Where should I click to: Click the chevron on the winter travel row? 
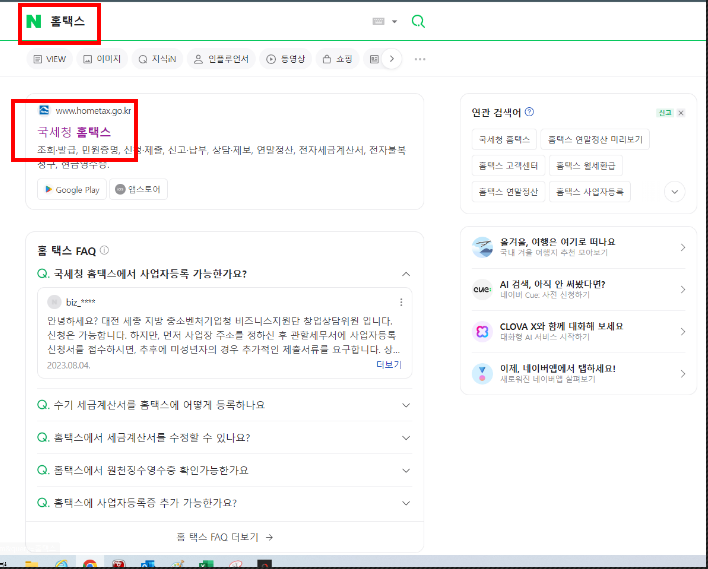point(683,247)
